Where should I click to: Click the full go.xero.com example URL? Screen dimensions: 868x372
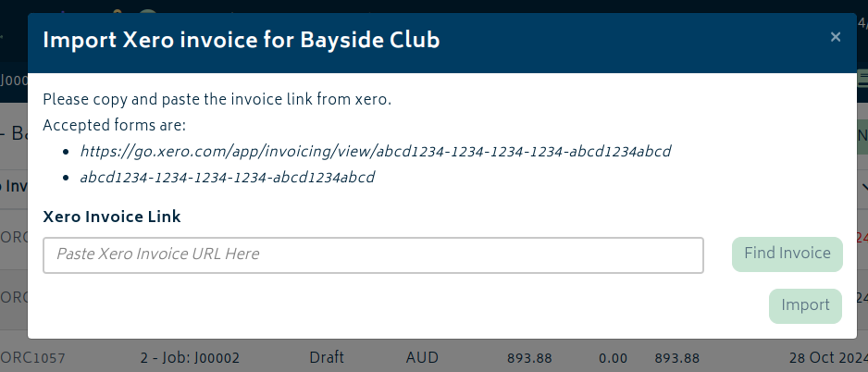coord(376,151)
